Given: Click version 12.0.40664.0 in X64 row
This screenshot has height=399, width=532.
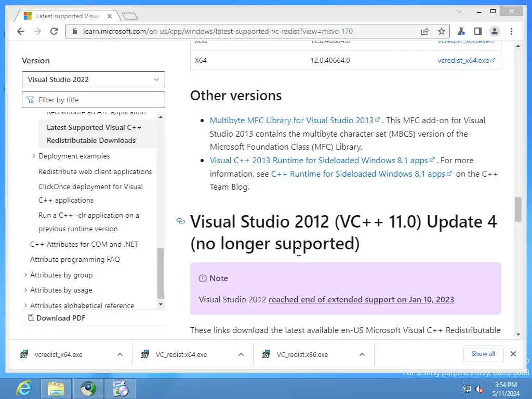Looking at the screenshot, I should point(330,60).
